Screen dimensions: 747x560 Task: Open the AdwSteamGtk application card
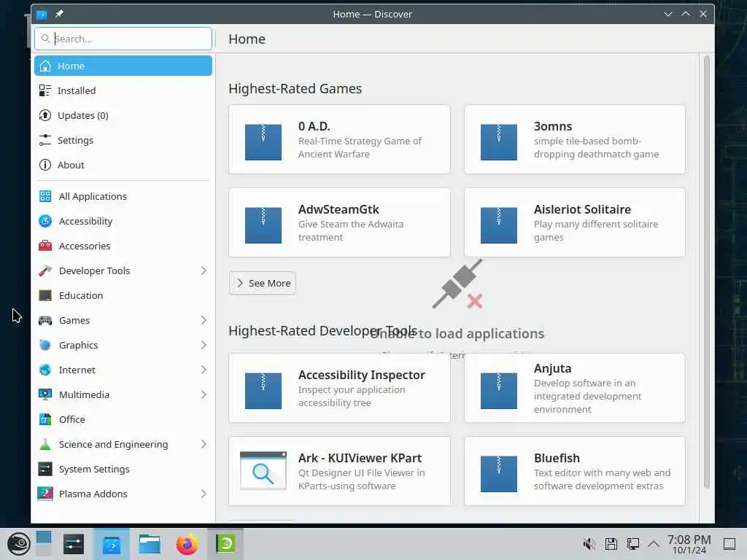click(x=339, y=222)
